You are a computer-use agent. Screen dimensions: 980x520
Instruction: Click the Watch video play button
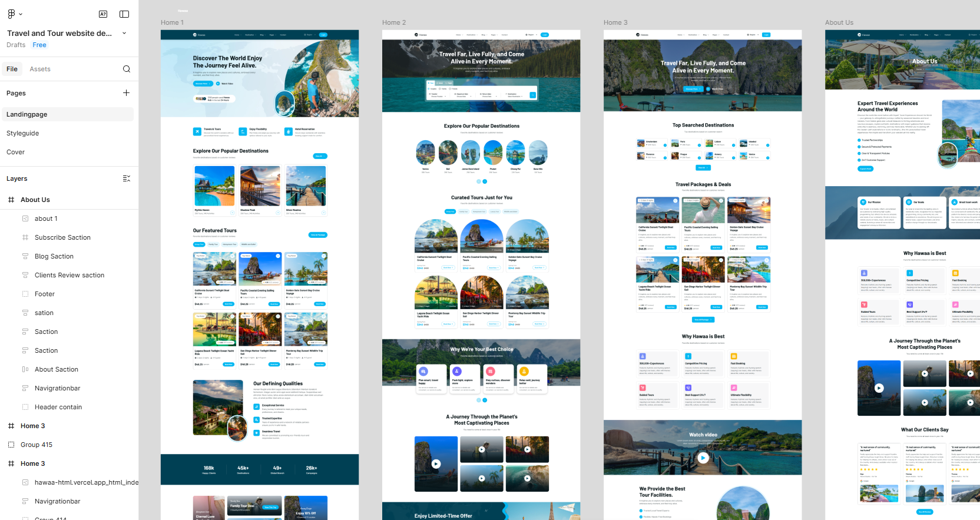[703, 458]
